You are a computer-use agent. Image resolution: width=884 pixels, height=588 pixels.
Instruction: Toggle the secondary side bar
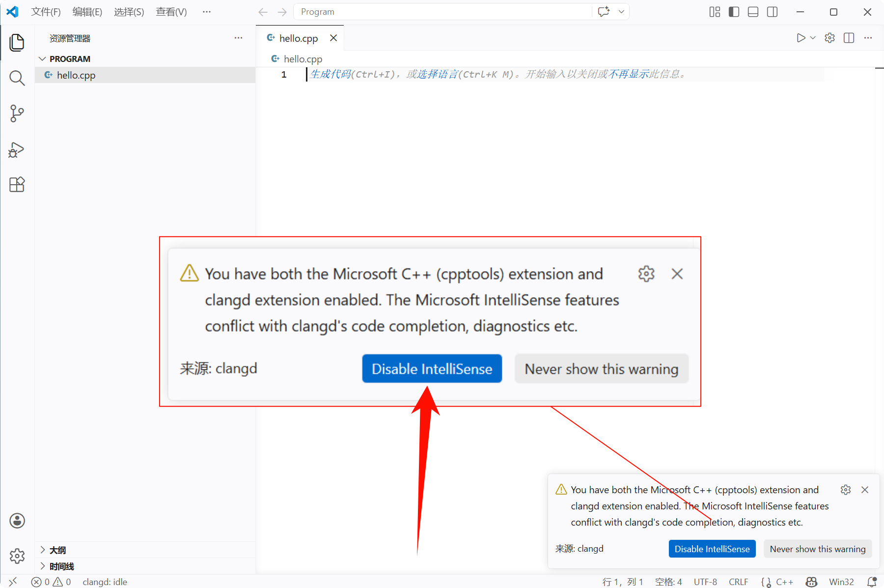772,12
